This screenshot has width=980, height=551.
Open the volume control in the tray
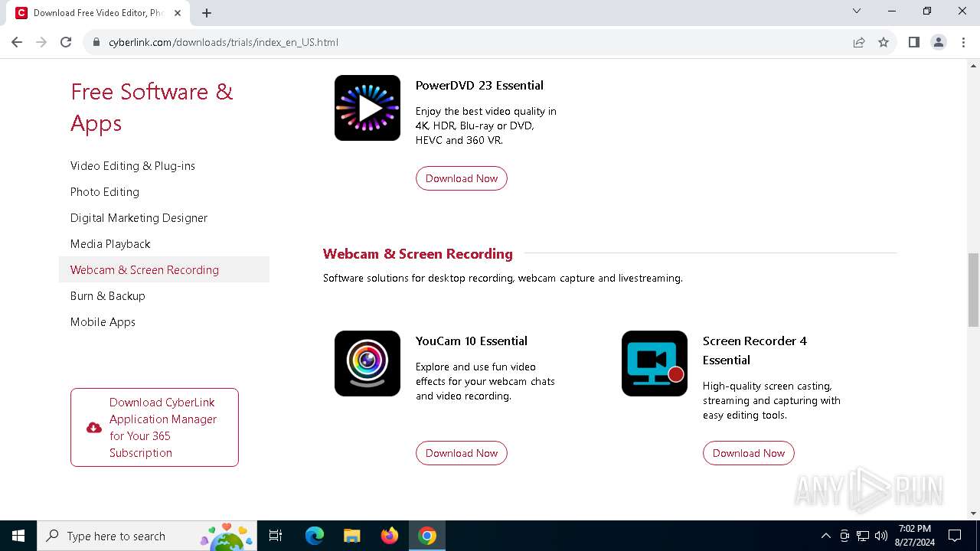pyautogui.click(x=881, y=536)
